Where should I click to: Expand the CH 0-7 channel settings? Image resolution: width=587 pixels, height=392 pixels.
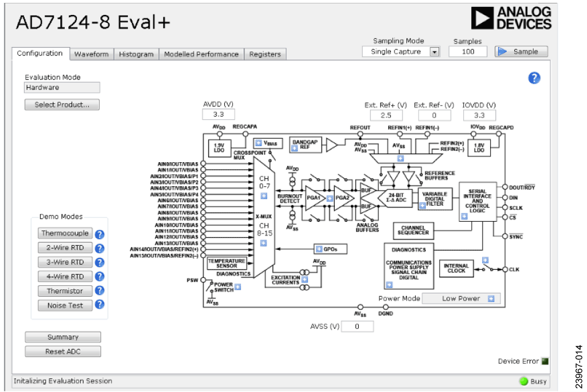click(264, 196)
